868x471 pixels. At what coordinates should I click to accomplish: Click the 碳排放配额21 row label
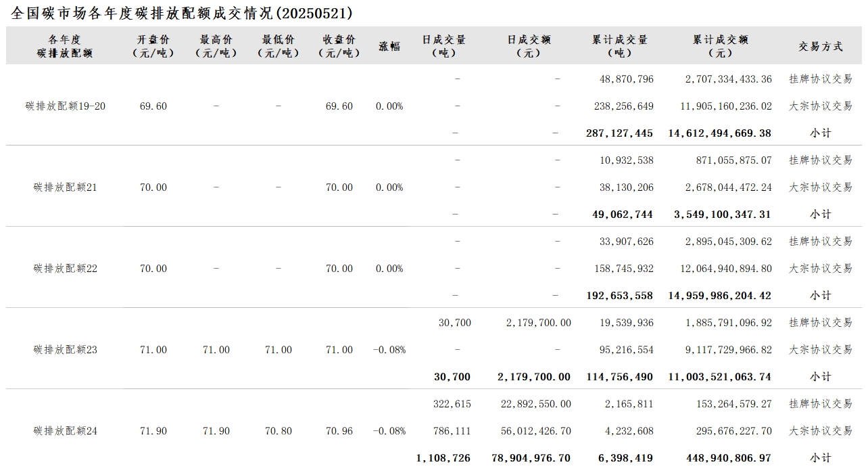[x=66, y=187]
